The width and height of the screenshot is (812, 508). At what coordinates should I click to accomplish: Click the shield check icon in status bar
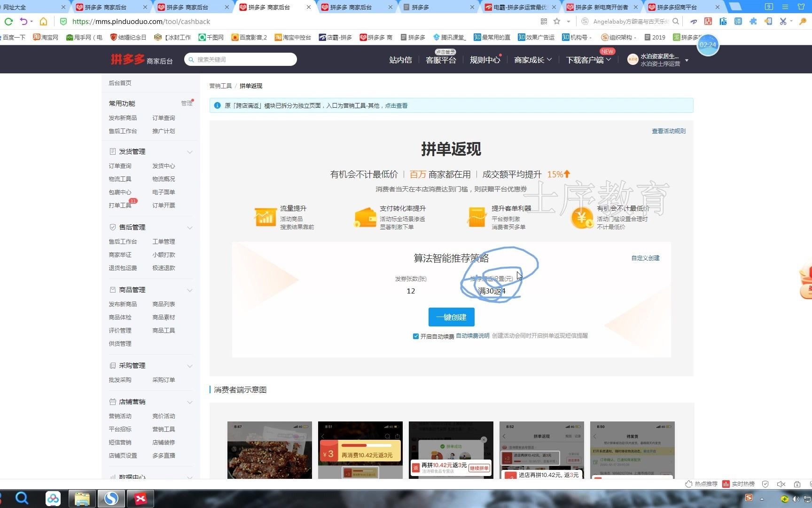click(765, 484)
